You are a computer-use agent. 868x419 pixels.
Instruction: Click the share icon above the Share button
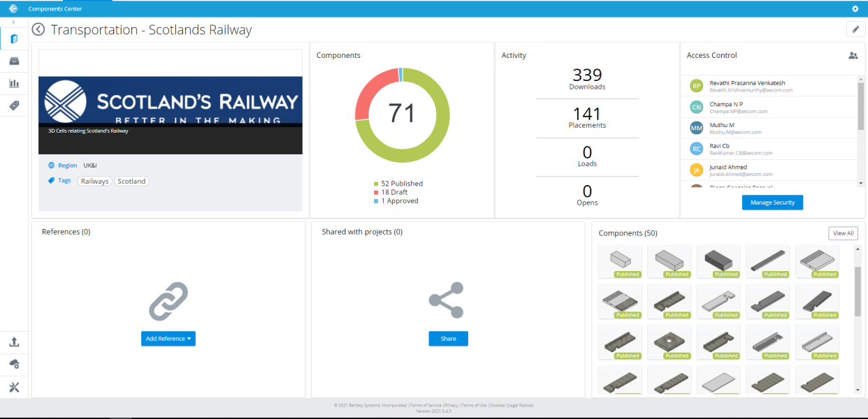(447, 300)
